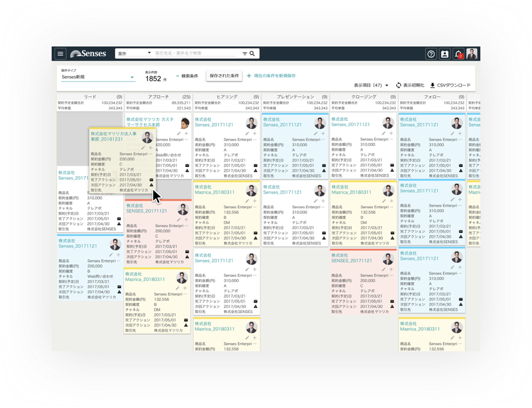
Task: Click the plus on the red SENSES_20171121 card in クロージング
Action: pyautogui.click(x=391, y=269)
